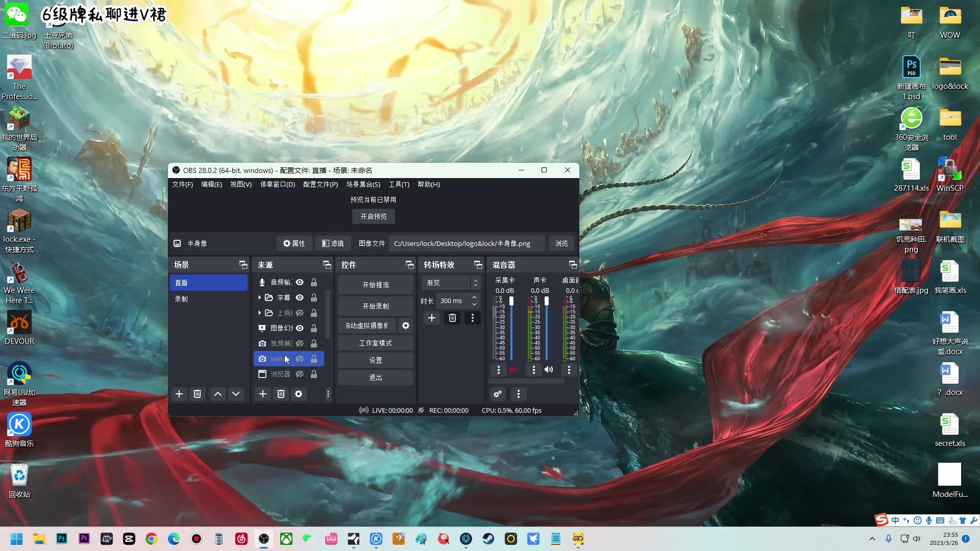Click 开始录制 to start recording
Image resolution: width=980 pixels, height=551 pixels.
[x=376, y=306]
